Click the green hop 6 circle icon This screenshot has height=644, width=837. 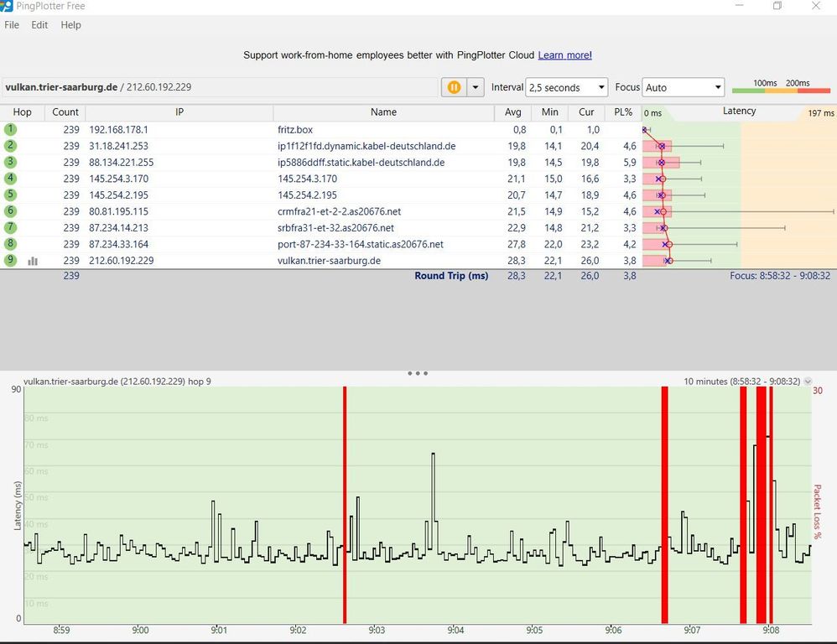coord(10,211)
